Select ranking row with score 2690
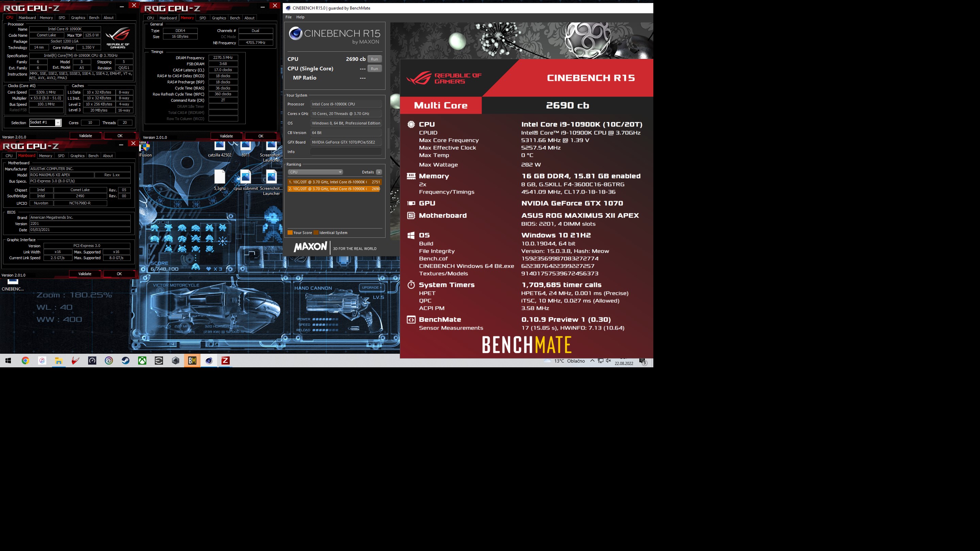Image resolution: width=980 pixels, height=551 pixels. 334,189
